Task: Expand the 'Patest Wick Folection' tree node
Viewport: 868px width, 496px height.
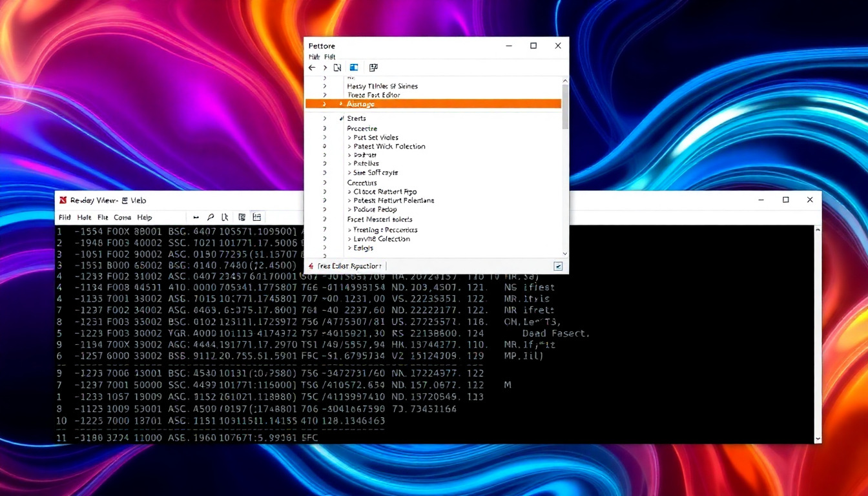Action: (349, 147)
